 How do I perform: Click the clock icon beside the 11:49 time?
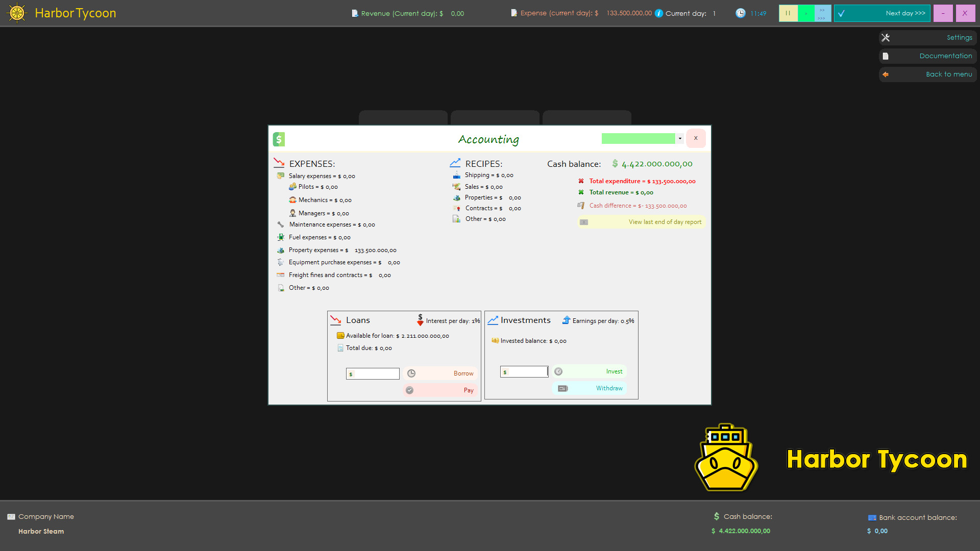point(740,13)
